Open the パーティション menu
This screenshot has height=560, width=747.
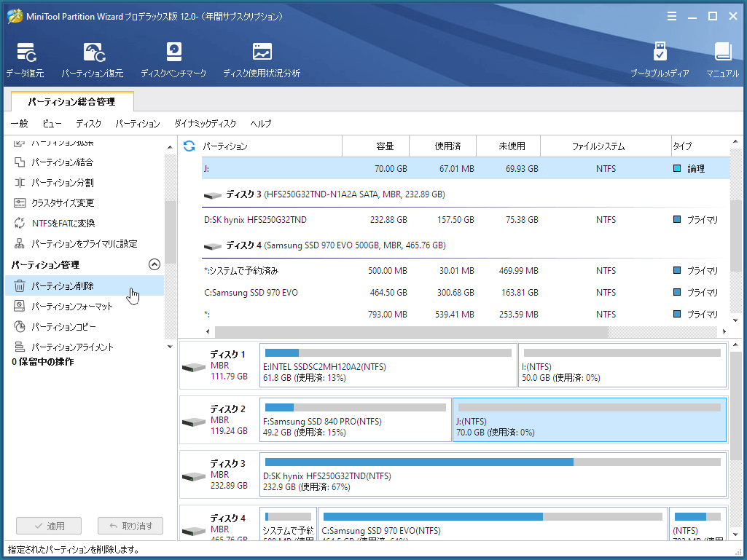[x=138, y=124]
